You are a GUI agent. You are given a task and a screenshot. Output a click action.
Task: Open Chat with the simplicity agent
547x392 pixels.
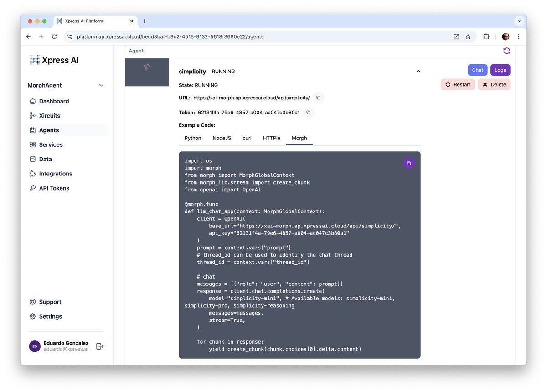pos(478,70)
